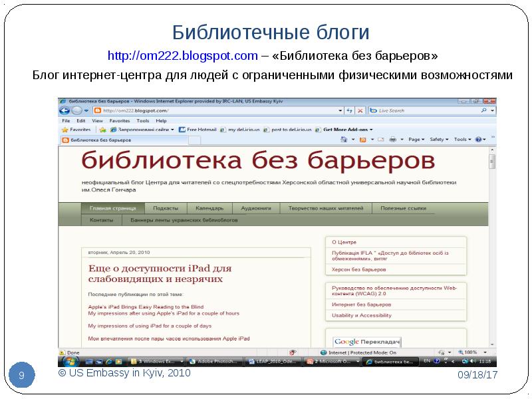532x399 pixels.
Task: Open the Safety dropdown menu
Action: [x=438, y=140]
